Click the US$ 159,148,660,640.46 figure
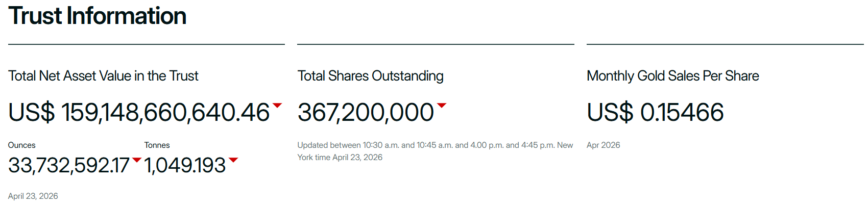Viewport: 868px width, 206px height. (x=139, y=113)
